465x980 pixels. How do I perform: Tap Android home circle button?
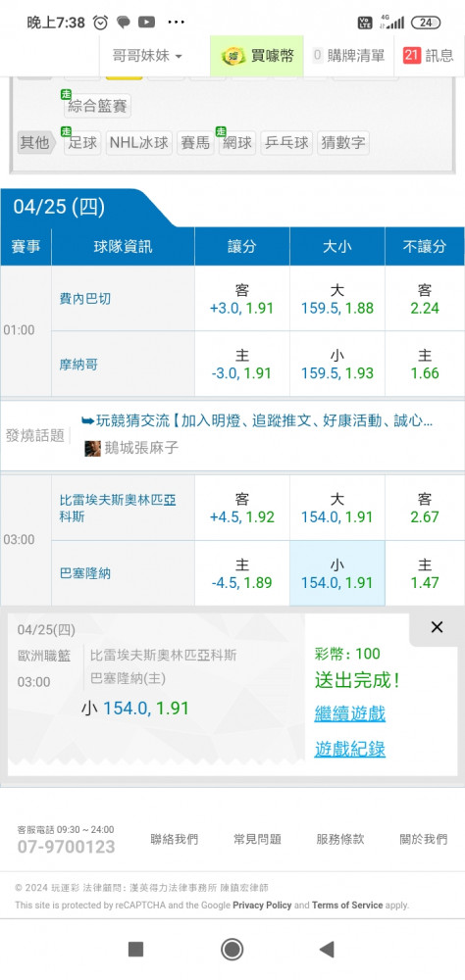click(232, 950)
